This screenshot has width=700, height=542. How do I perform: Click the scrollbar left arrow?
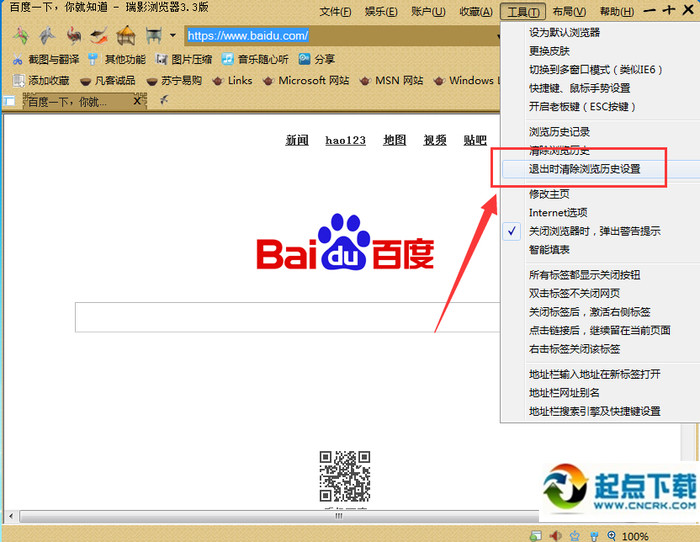[x=11, y=516]
